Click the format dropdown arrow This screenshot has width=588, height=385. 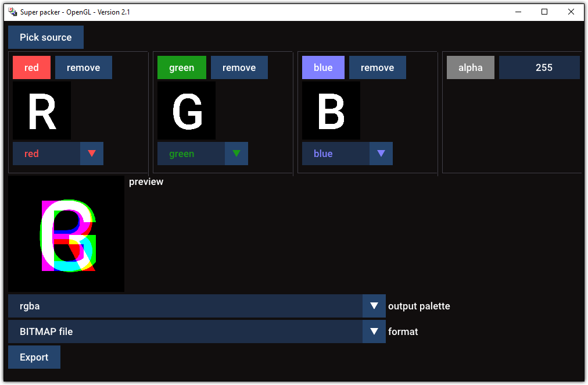coord(374,331)
